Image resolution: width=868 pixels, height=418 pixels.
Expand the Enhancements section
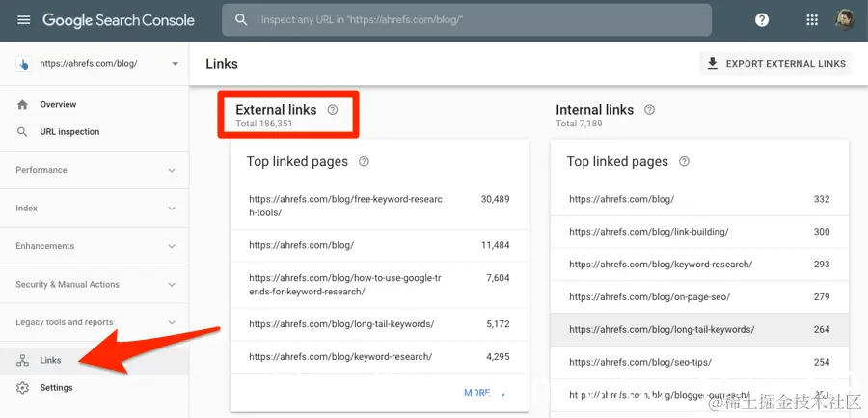click(172, 246)
